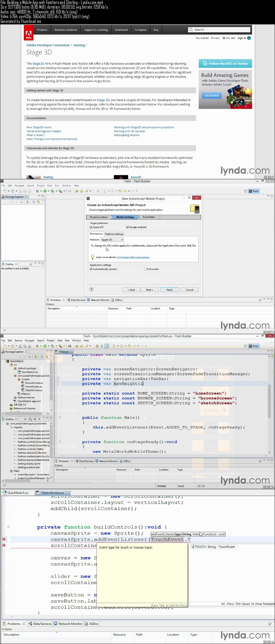Select SketchScreen.as in the Package Explorer tree
275x644 pixels.
[34, 390]
